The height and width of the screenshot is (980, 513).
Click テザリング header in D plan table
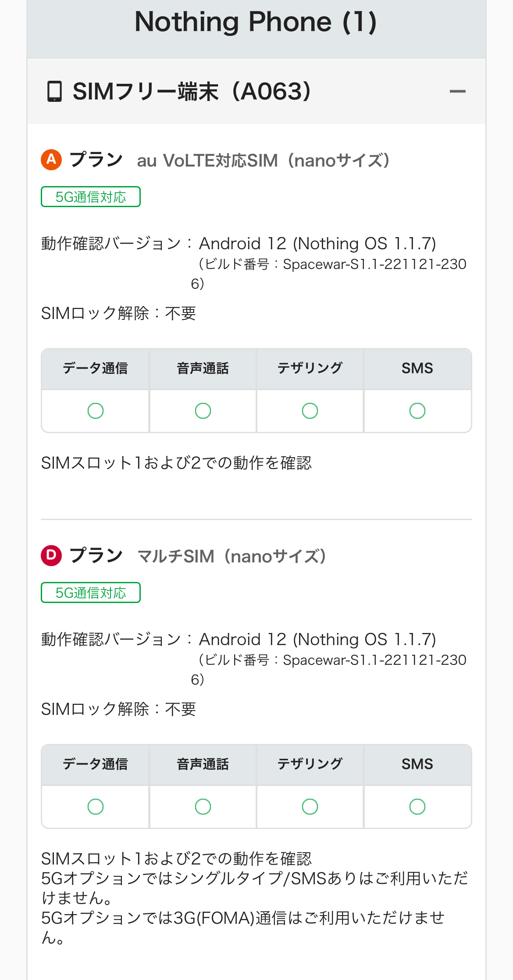point(310,764)
